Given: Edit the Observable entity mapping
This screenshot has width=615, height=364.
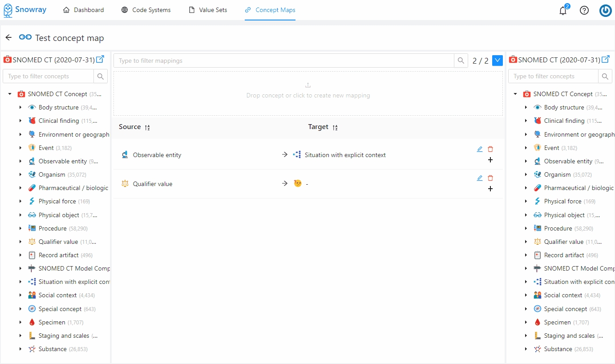Looking at the screenshot, I should tap(479, 149).
